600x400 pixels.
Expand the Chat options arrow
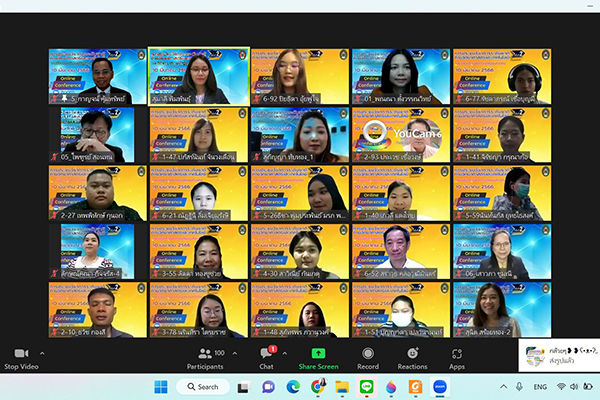pos(287,353)
